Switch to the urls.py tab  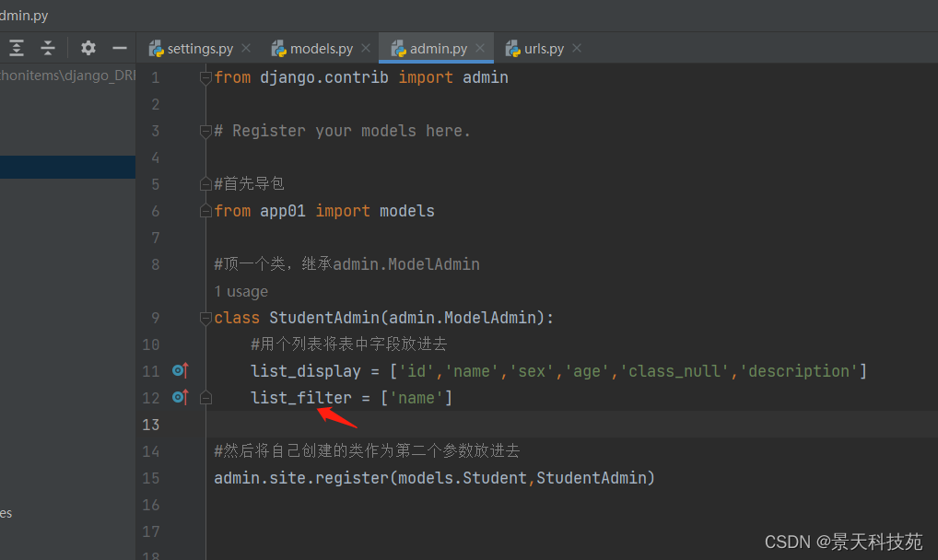coord(544,47)
